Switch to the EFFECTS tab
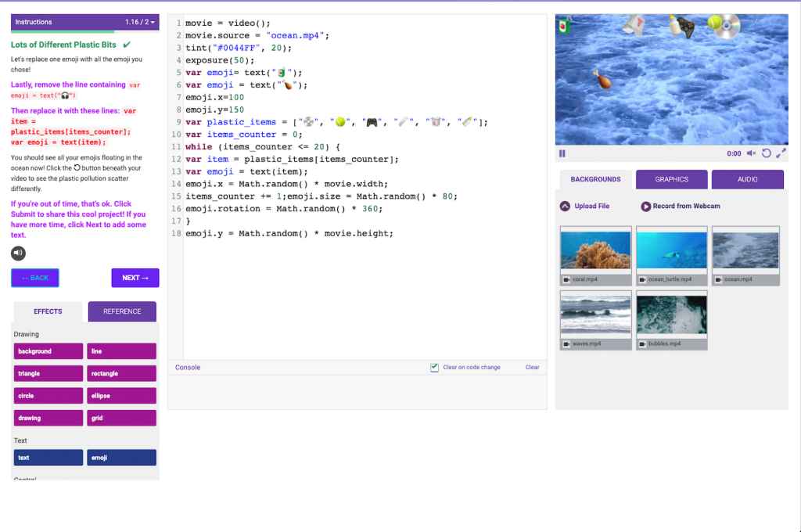The image size is (801, 532). tap(48, 311)
